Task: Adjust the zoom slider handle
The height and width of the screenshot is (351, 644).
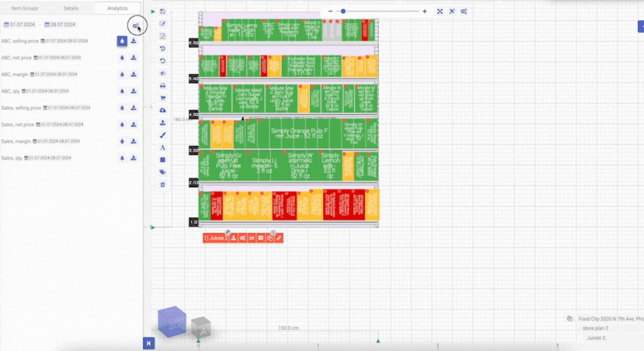Action: pyautogui.click(x=343, y=12)
